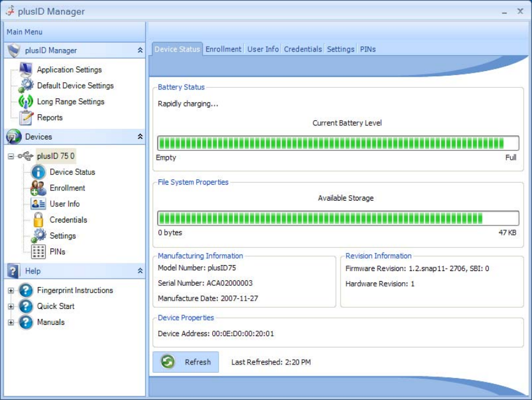The height and width of the screenshot is (400, 532).
Task: Click the USB icon beside plusID 75 0
Action: 25,156
